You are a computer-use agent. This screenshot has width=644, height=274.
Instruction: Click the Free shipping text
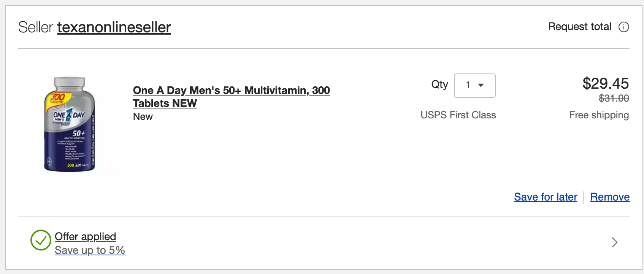point(599,115)
